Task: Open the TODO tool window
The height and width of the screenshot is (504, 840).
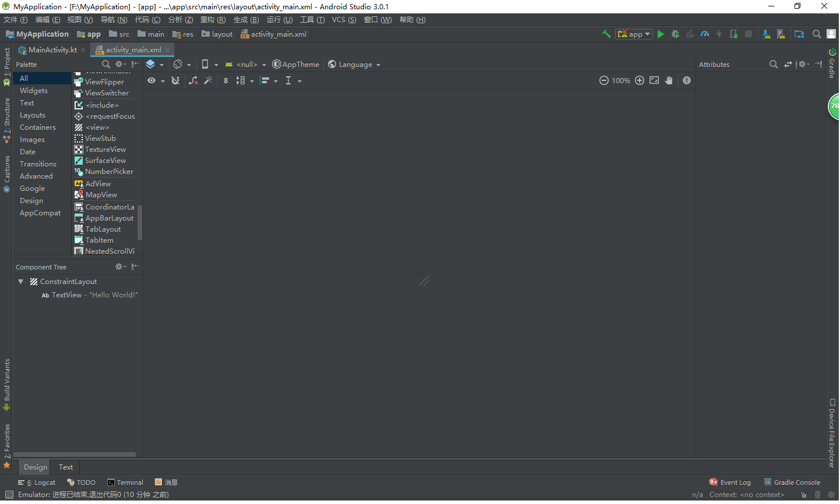Action: 82,482
